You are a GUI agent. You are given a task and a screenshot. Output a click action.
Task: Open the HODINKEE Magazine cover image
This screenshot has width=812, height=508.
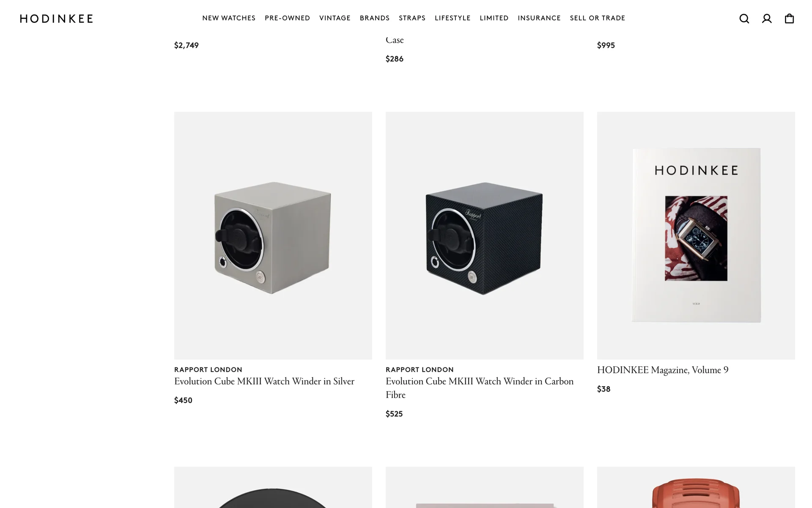pyautogui.click(x=696, y=235)
